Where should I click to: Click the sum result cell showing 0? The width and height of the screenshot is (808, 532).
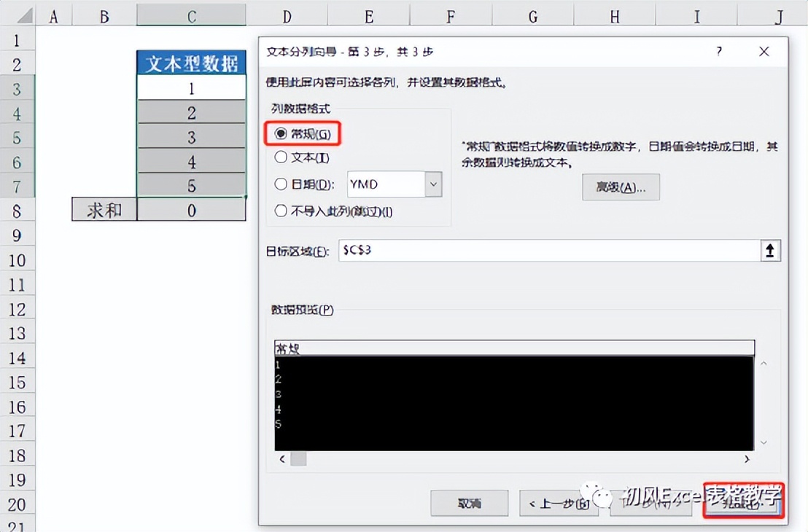(x=191, y=210)
